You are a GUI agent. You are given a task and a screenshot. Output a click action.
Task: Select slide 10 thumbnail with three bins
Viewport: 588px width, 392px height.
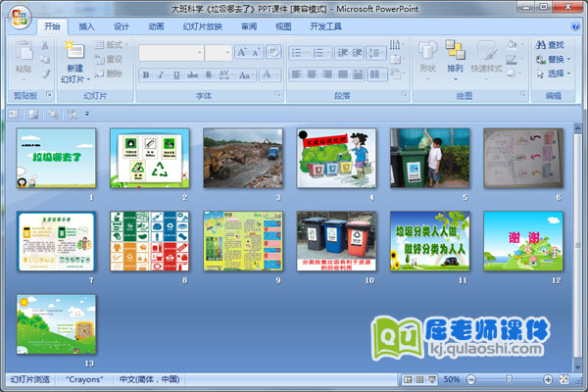(336, 241)
